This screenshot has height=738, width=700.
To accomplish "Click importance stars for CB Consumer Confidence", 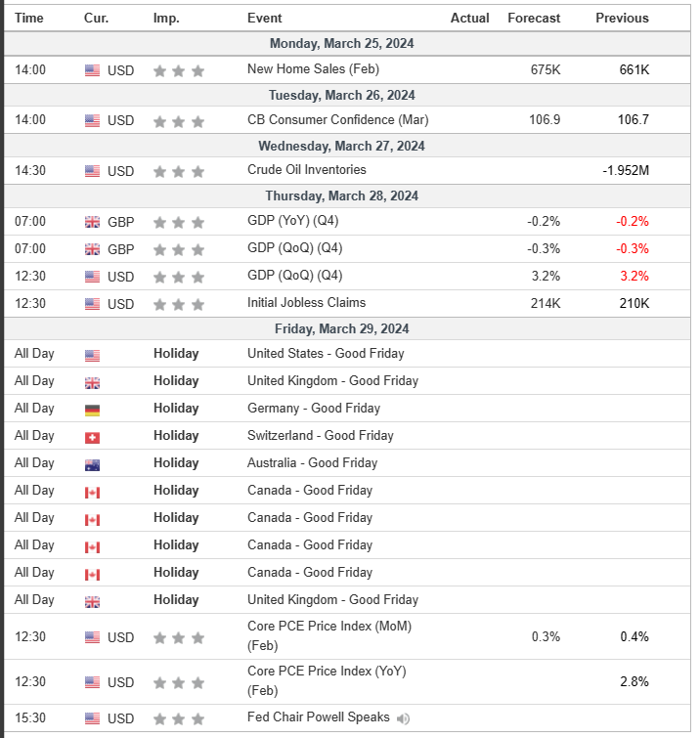I will 179,121.
